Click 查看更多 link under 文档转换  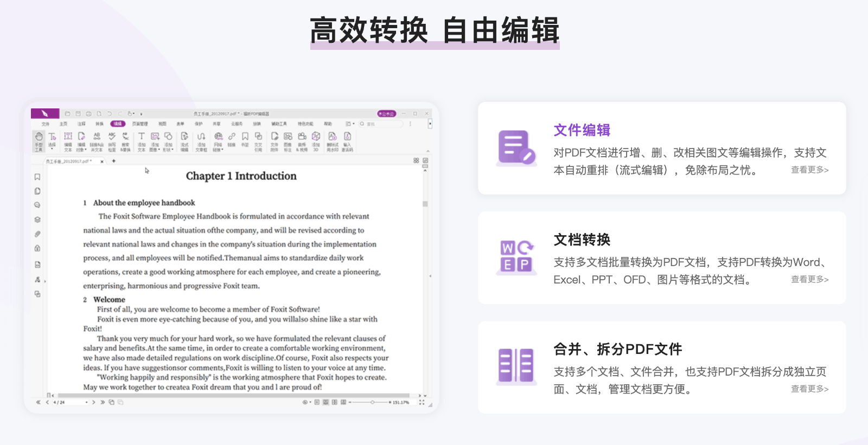(809, 279)
